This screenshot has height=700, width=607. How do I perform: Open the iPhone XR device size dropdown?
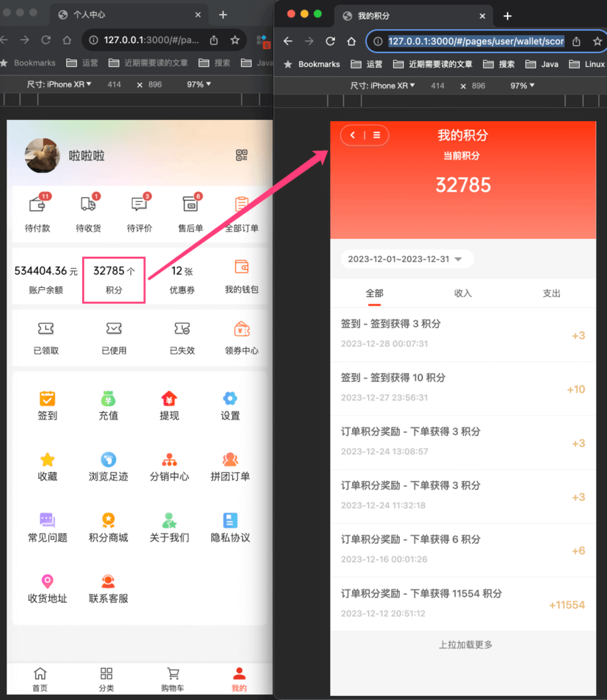tap(383, 85)
